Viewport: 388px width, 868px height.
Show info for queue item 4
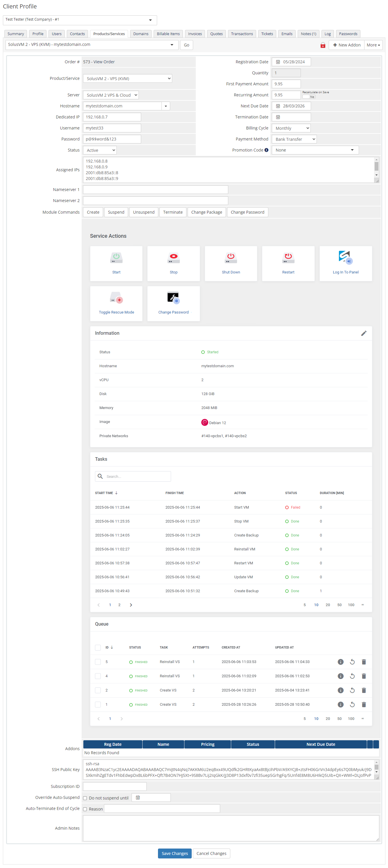click(x=340, y=676)
